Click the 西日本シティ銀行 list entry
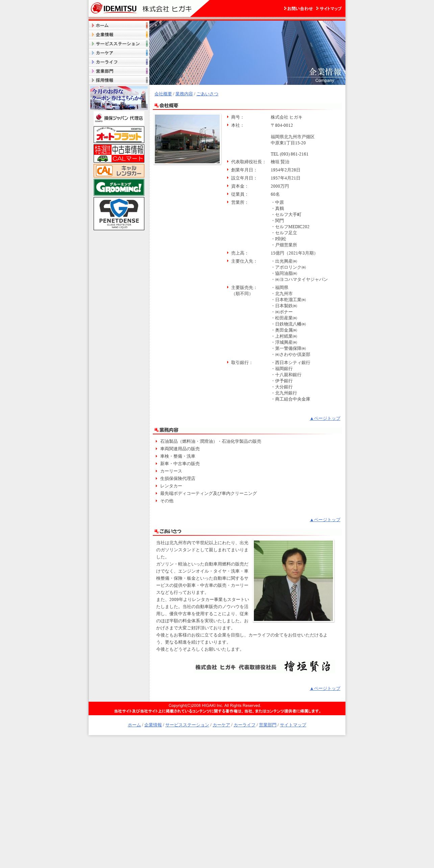 click(x=290, y=363)
